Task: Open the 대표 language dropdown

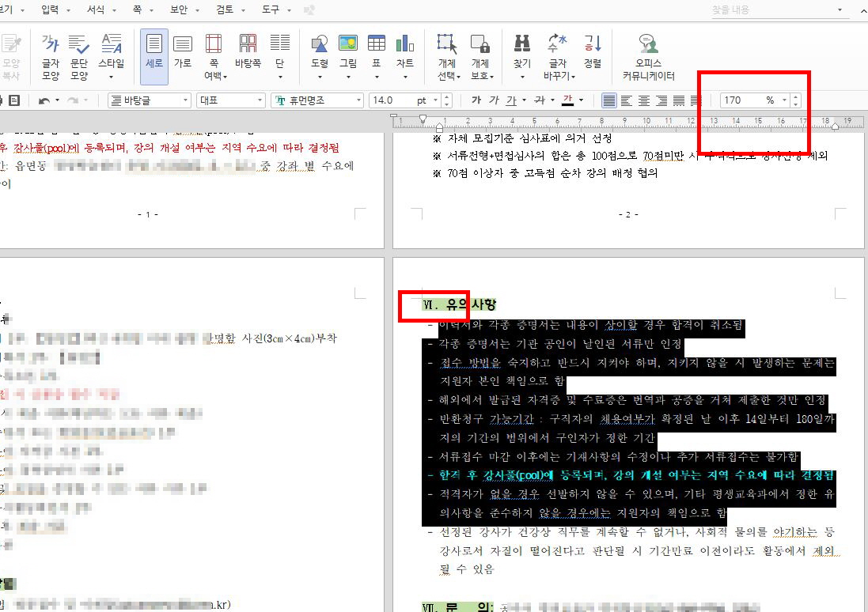Action: coord(231,100)
